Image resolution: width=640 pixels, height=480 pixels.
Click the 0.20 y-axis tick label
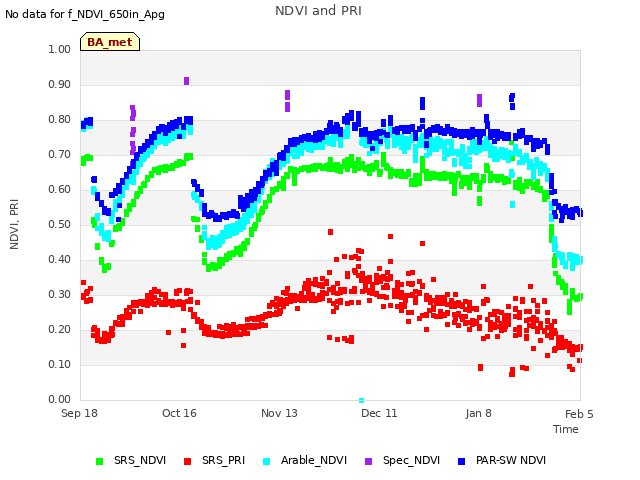tap(60, 329)
